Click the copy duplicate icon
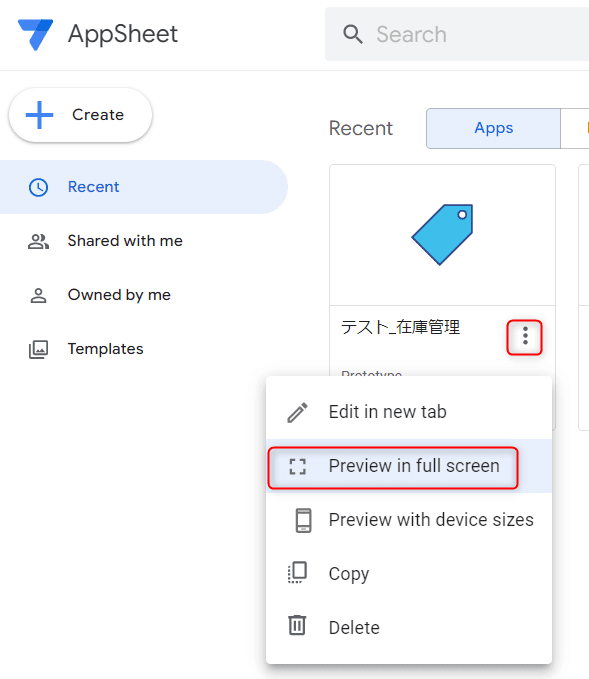Screen dimensions: 589x679 point(298,572)
